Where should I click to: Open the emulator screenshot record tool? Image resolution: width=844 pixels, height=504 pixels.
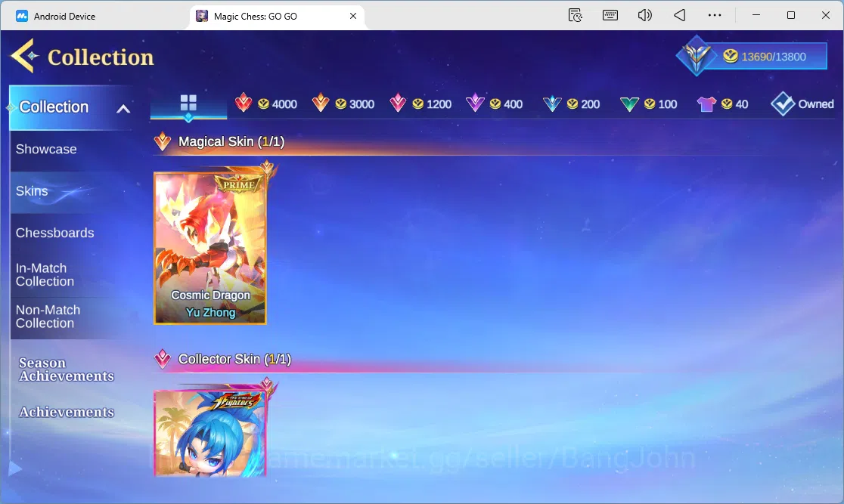(576, 16)
